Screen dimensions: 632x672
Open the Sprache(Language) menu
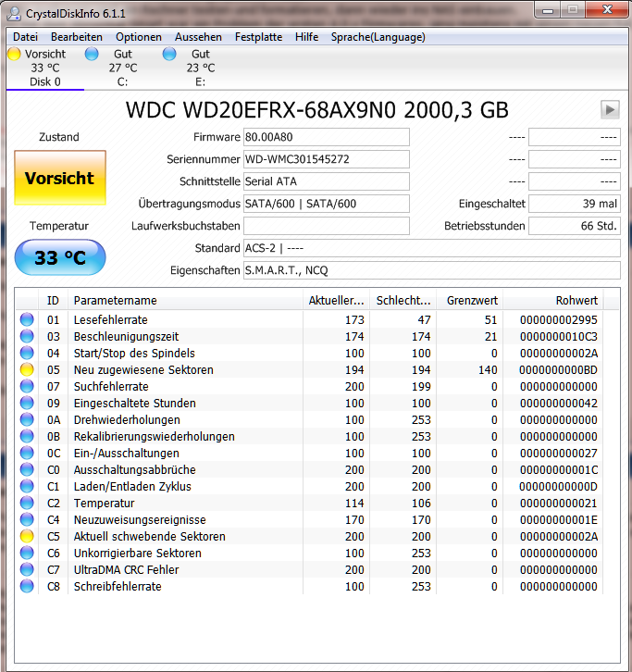(378, 37)
